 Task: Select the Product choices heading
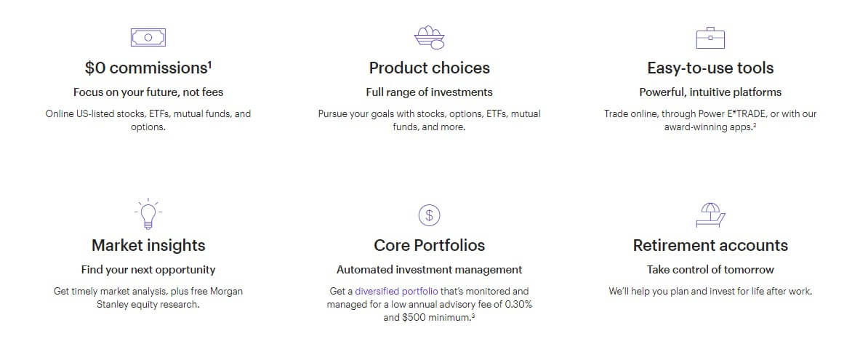(x=429, y=68)
